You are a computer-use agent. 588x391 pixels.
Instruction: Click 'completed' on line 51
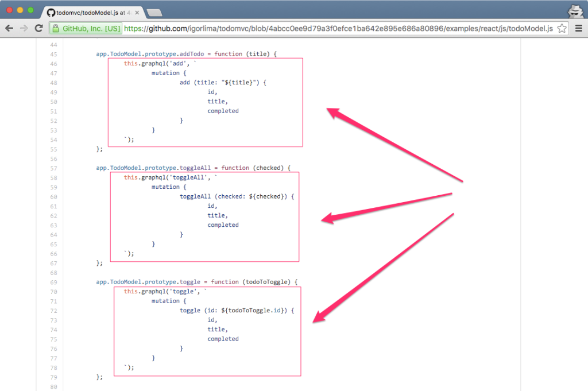(223, 111)
